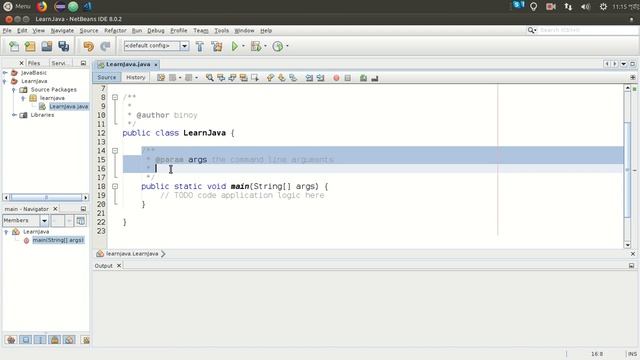Image resolution: width=640 pixels, height=360 pixels.
Task: Click the Comment icon in editor toolbar
Action: click(363, 78)
